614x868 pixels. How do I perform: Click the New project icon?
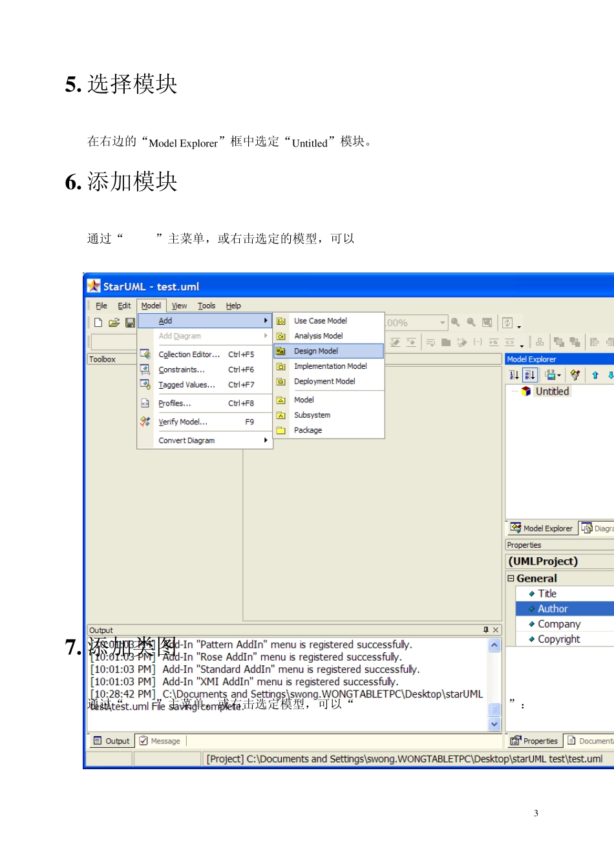pos(98,323)
